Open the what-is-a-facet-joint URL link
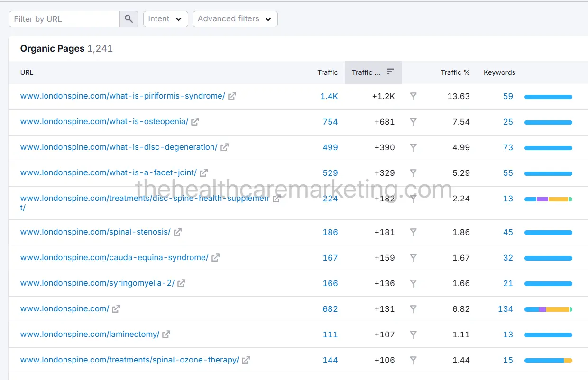 click(108, 173)
